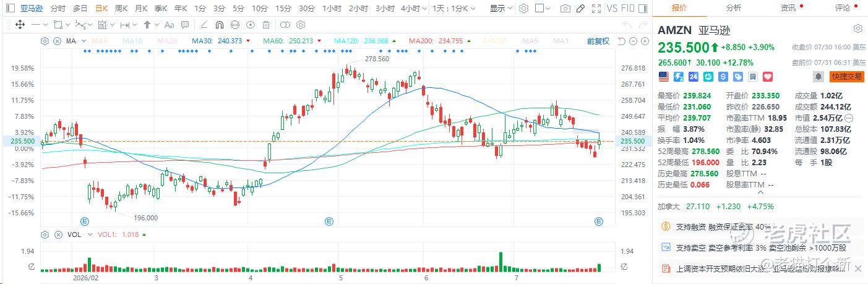Open the Aa text annotation tool

(186, 25)
